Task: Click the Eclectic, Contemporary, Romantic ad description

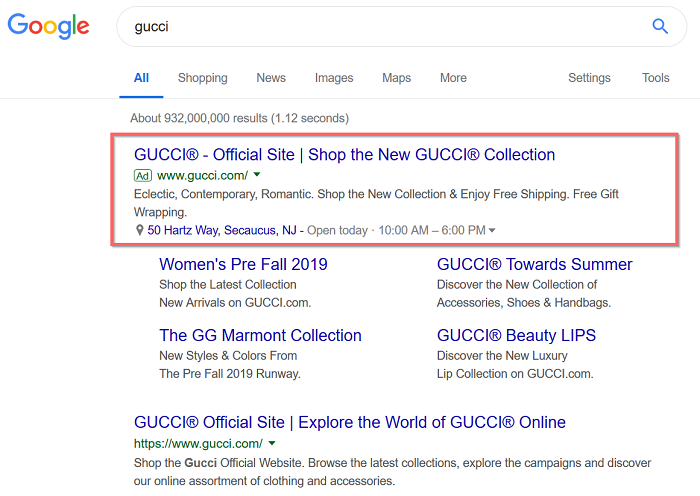Action: click(x=376, y=203)
